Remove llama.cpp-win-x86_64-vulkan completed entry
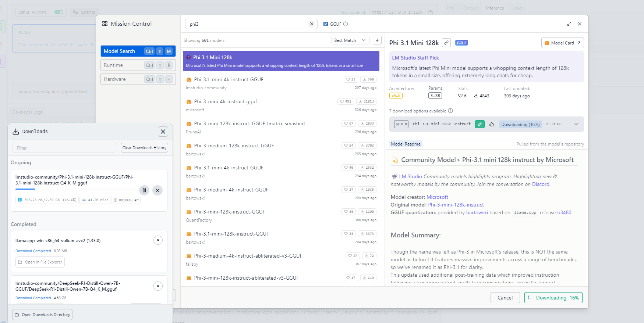Image resolution: width=644 pixels, height=323 pixels. (x=158, y=240)
